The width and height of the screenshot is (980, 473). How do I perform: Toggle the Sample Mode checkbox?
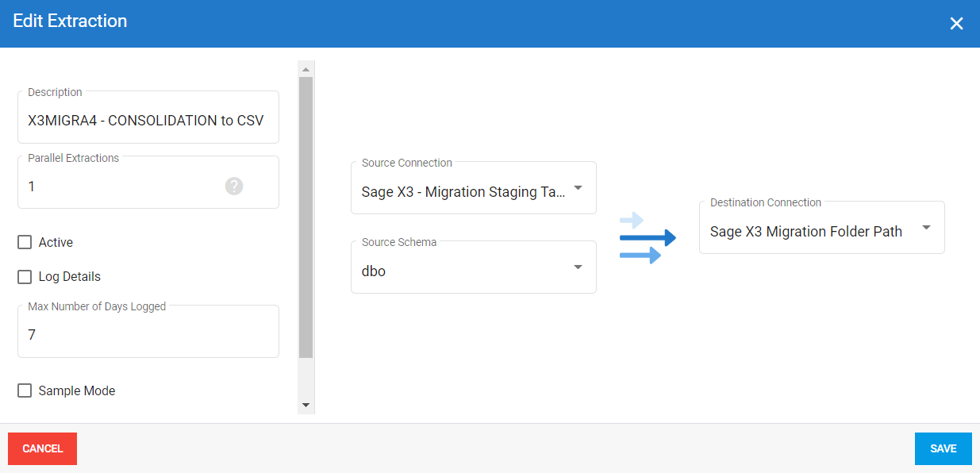(25, 391)
